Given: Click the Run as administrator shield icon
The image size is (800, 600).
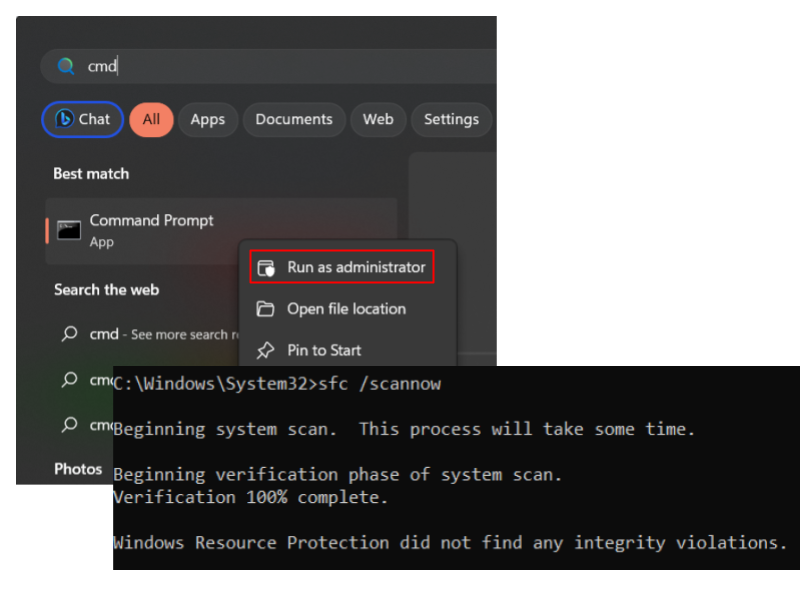Looking at the screenshot, I should 266,267.
